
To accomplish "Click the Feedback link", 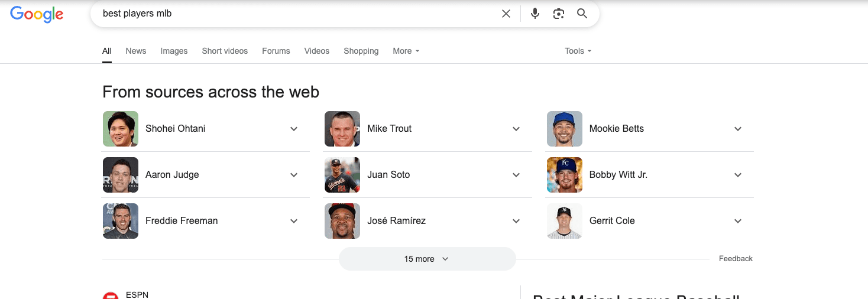I will point(736,259).
